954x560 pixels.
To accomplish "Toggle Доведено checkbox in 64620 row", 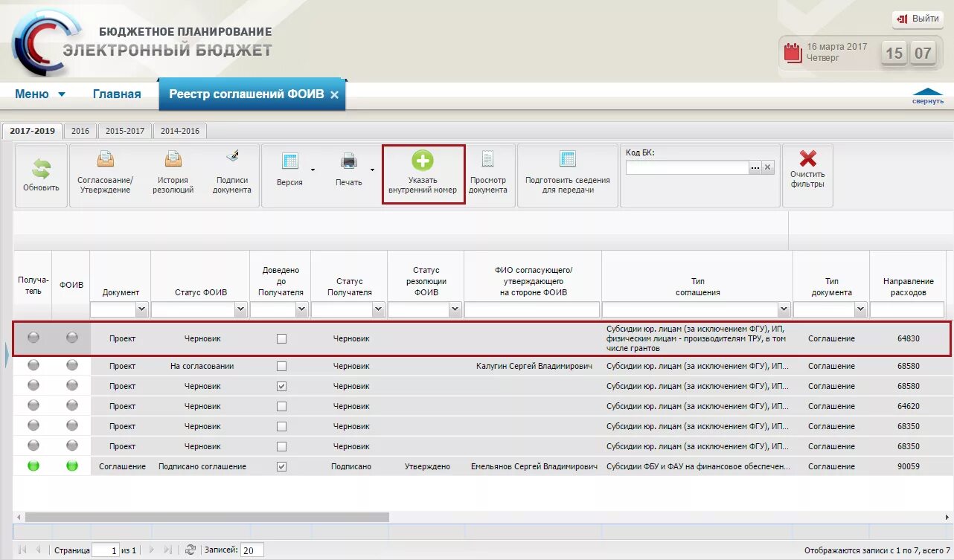I will click(281, 406).
